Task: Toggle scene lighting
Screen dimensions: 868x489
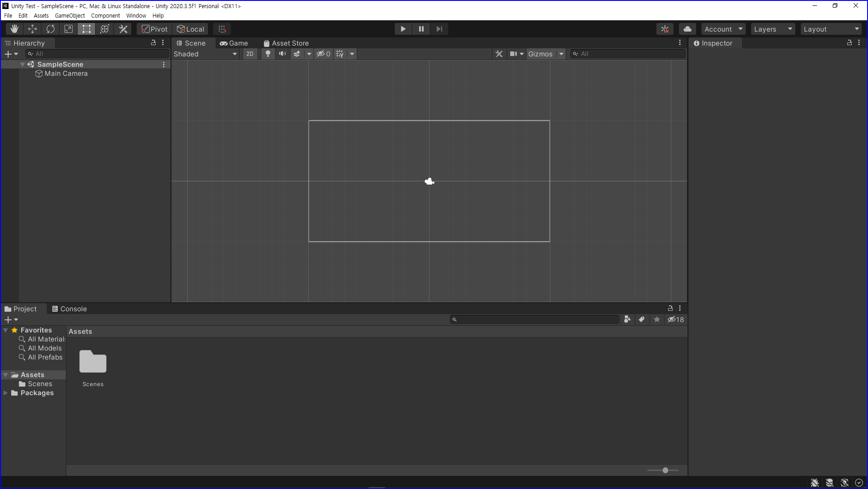Action: pos(268,54)
